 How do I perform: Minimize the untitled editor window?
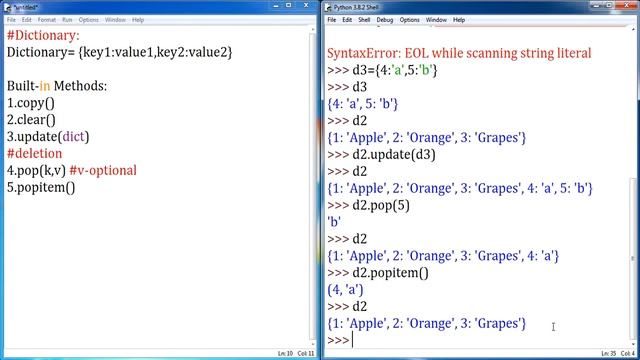(x=276, y=6)
